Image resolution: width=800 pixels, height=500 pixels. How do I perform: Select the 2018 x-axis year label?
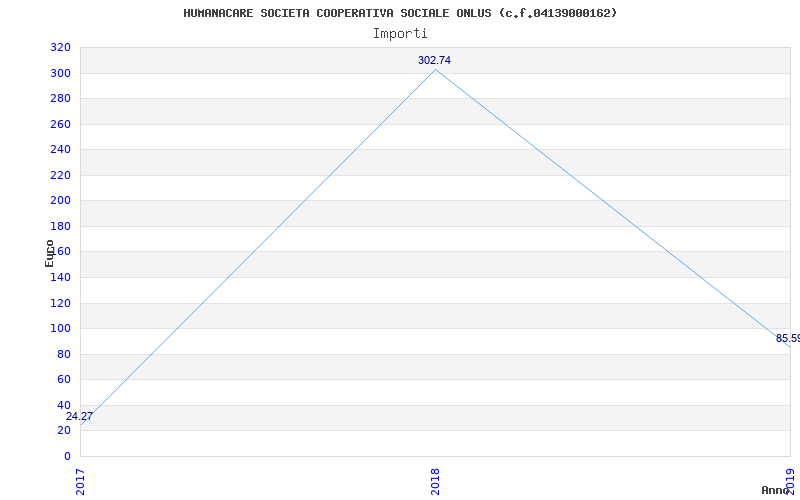[x=435, y=482]
